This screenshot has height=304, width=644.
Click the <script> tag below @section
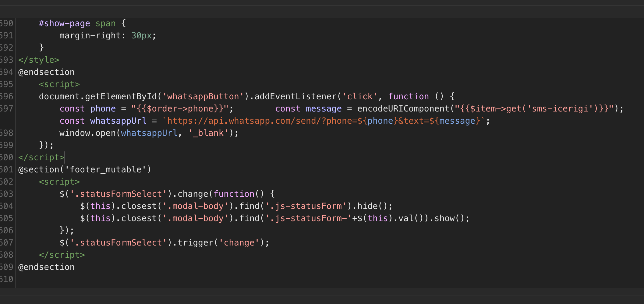point(59,182)
